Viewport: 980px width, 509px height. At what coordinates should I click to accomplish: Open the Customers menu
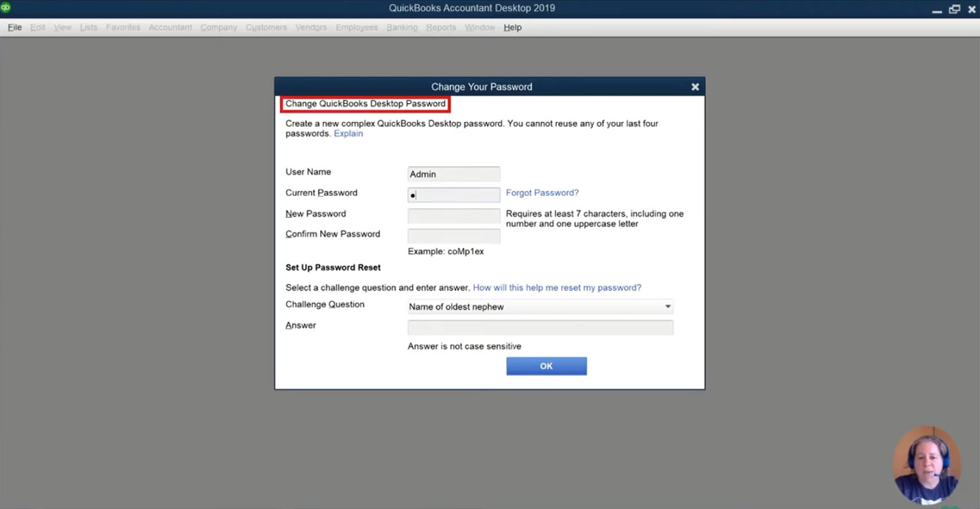(266, 27)
